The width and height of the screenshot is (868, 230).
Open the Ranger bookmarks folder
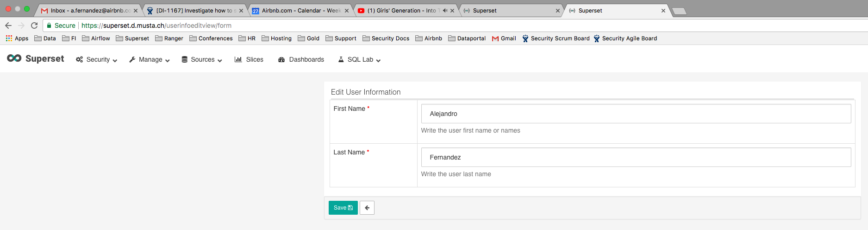(169, 38)
